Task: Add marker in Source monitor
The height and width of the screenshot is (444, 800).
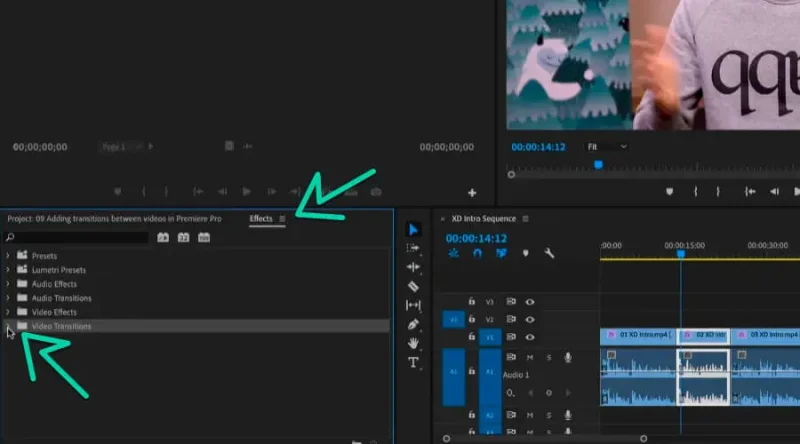Action: [x=118, y=191]
